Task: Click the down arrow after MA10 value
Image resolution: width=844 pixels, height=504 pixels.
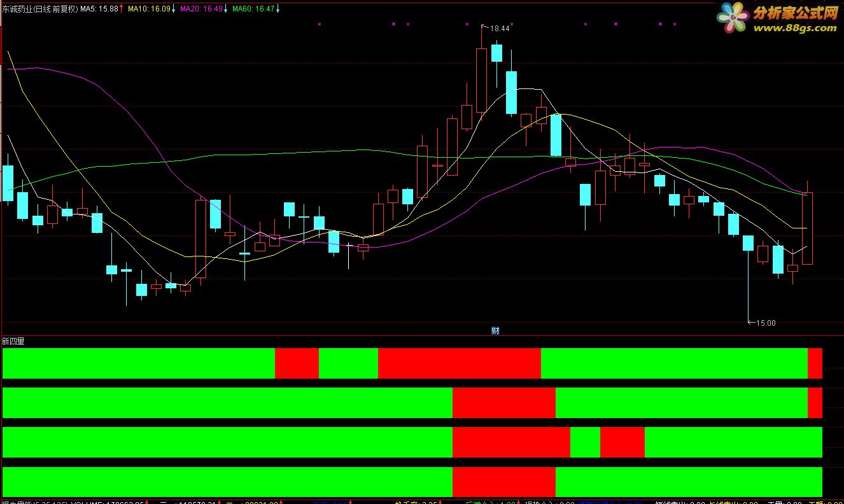Action: 173,9
